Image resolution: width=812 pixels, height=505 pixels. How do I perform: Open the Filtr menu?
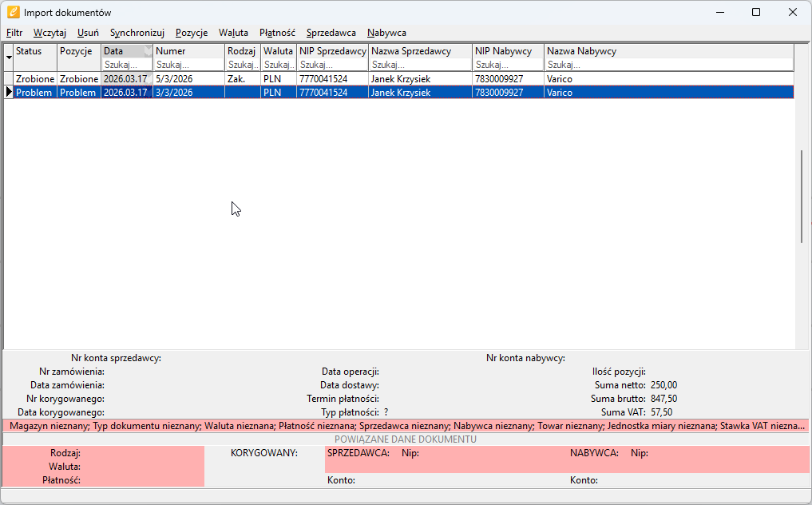14,33
